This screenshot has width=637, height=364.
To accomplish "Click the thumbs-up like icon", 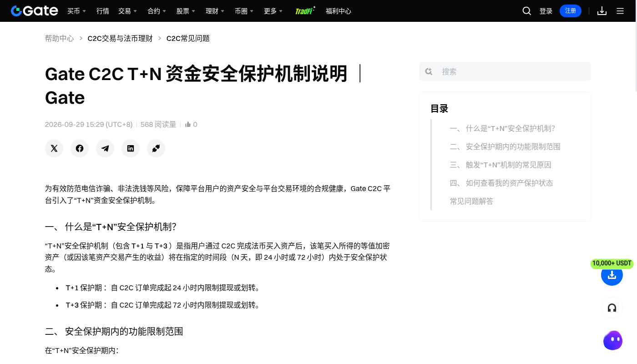I will [188, 125].
